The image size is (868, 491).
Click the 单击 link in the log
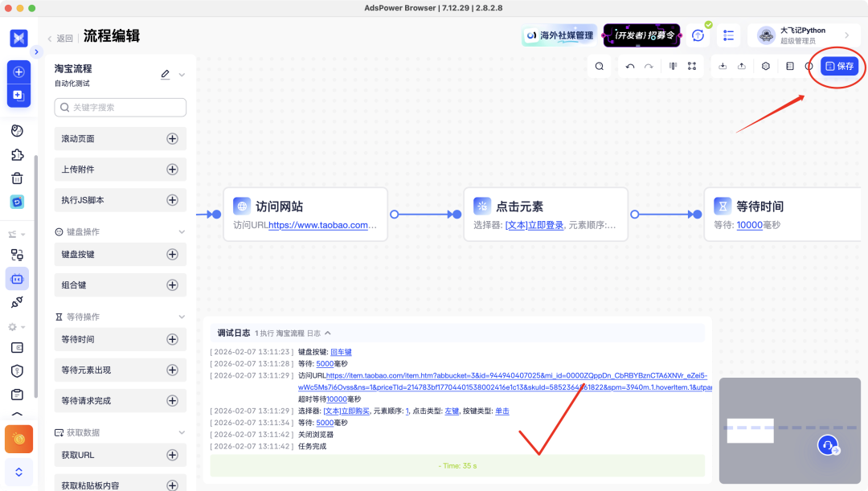(x=502, y=411)
